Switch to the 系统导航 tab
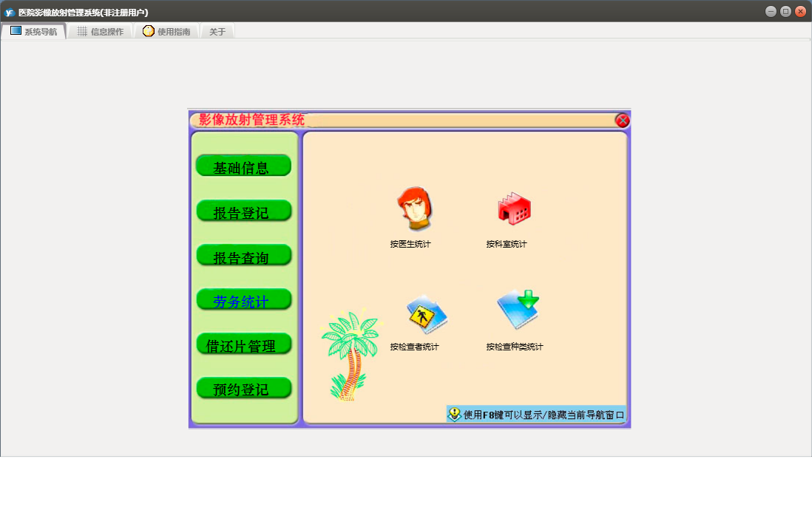 [34, 32]
